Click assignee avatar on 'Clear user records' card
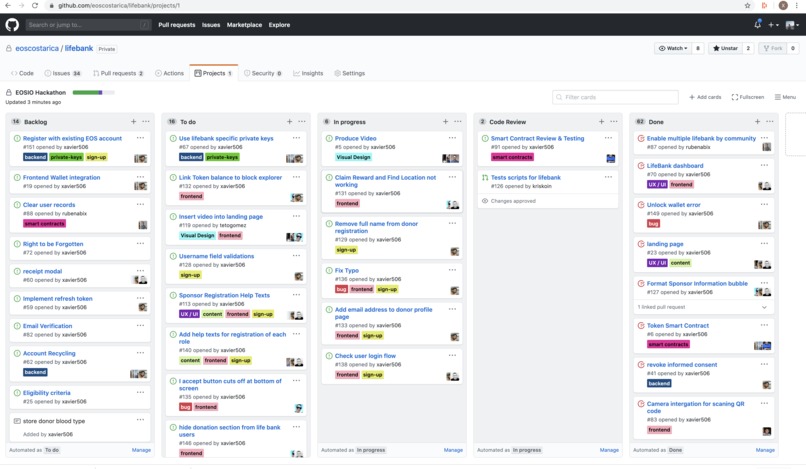This screenshot has width=806, height=469. pyautogui.click(x=143, y=225)
